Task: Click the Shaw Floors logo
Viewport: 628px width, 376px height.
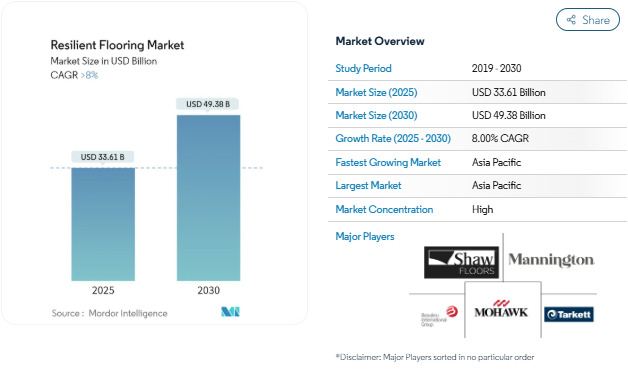Action: 461,262
